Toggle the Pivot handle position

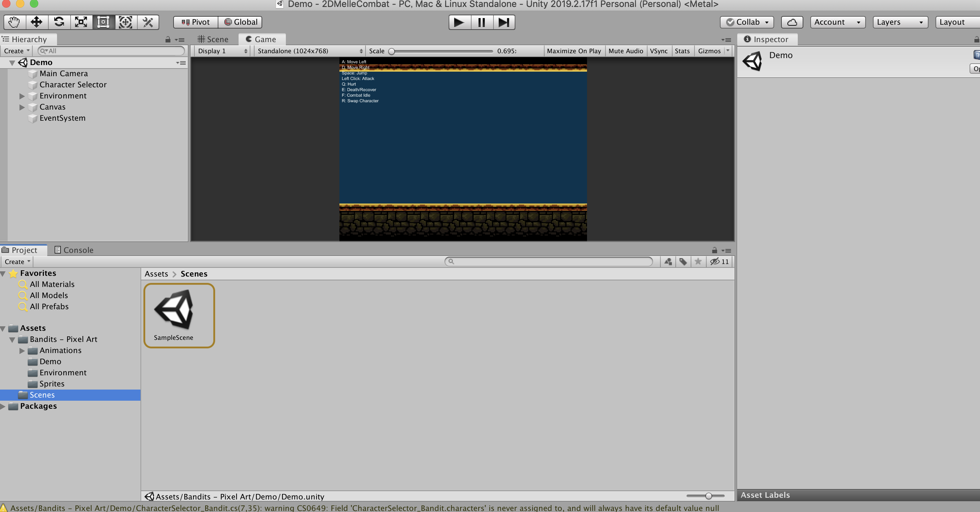coord(195,22)
